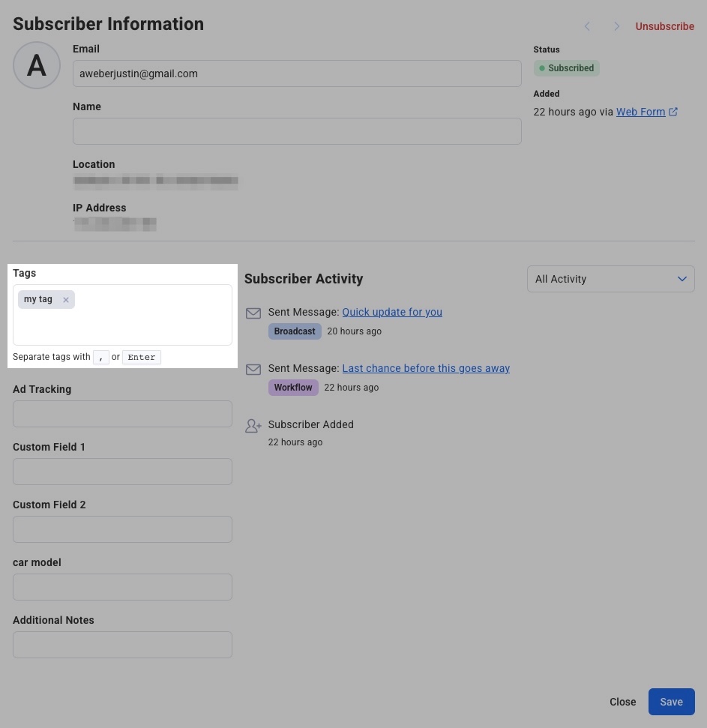Remove the 'my tag' tag with its x icon
Viewport: 707px width, 728px height.
pyautogui.click(x=66, y=300)
